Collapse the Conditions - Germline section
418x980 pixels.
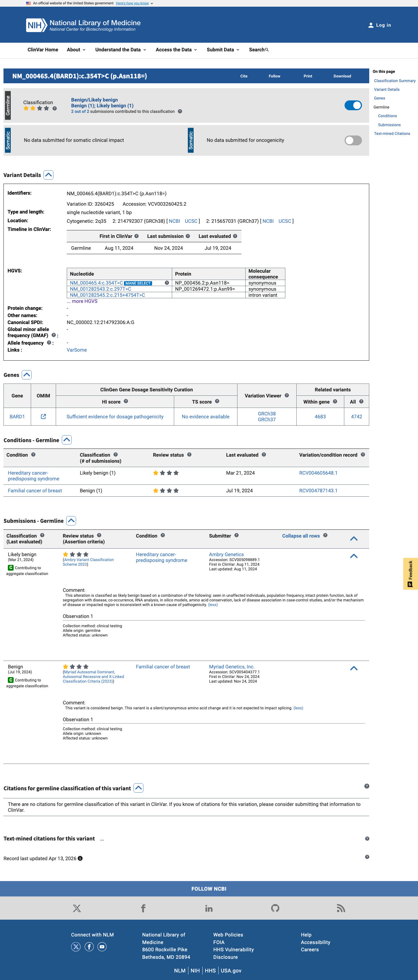pos(67,440)
